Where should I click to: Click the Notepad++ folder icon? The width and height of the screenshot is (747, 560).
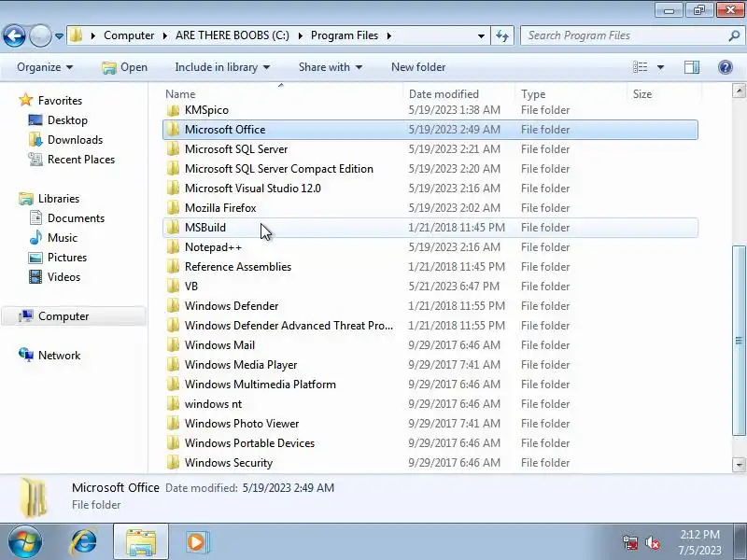[x=174, y=247]
